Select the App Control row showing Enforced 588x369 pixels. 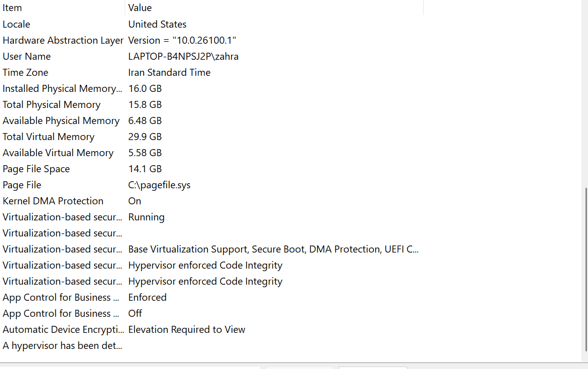(x=61, y=297)
